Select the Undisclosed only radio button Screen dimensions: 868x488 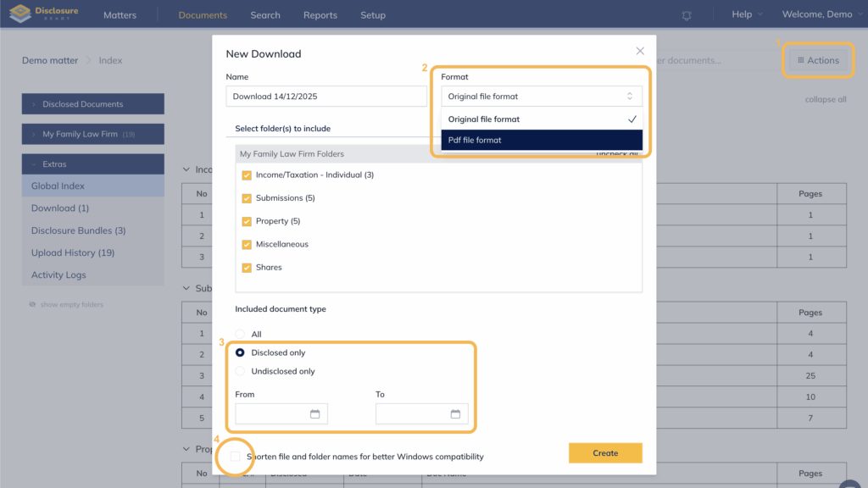pyautogui.click(x=240, y=371)
